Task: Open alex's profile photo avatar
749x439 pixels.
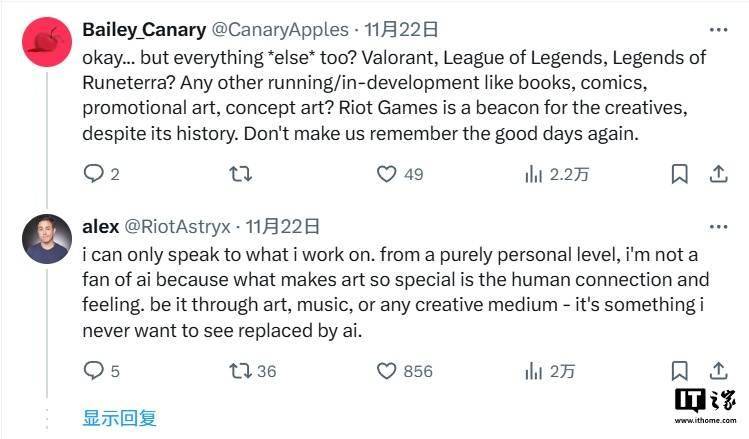Action: point(47,238)
